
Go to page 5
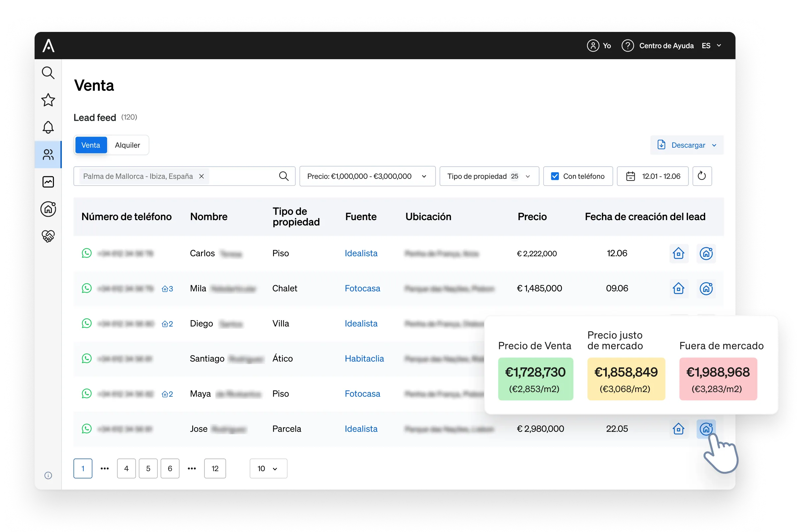pyautogui.click(x=148, y=468)
